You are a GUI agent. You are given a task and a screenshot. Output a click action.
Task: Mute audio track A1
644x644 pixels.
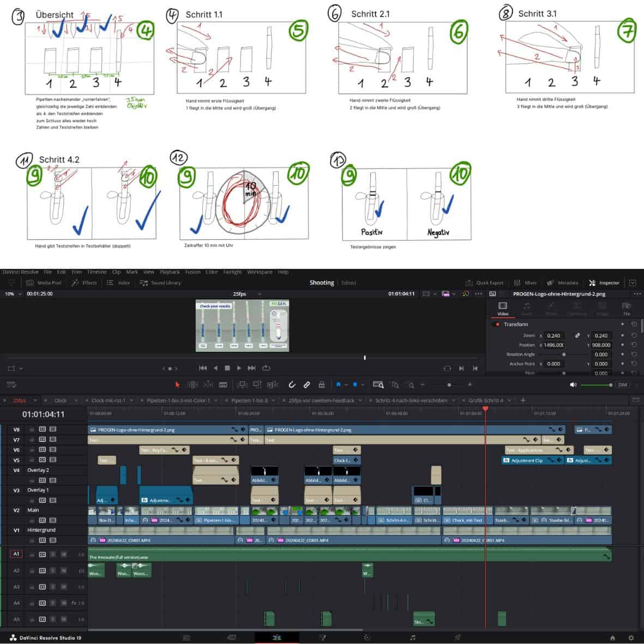64,555
